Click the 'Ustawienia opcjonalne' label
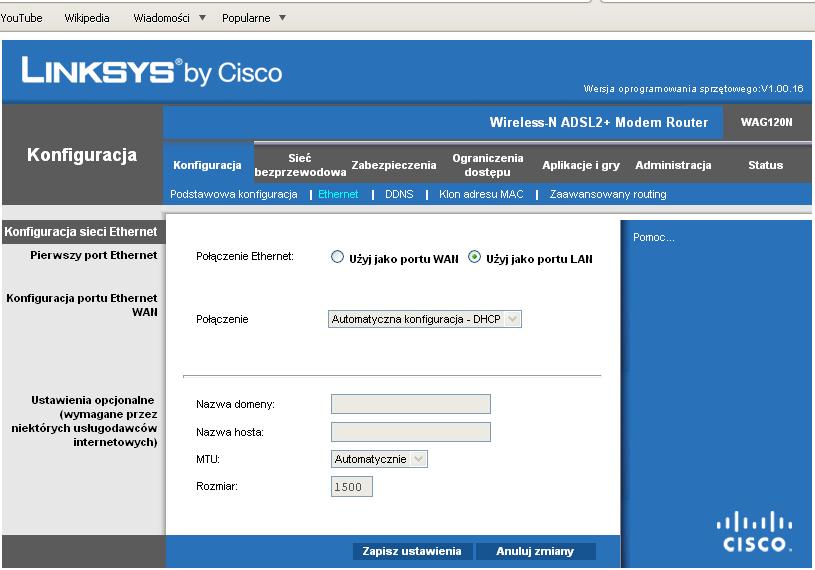This screenshot has width=815, height=570. [x=93, y=400]
